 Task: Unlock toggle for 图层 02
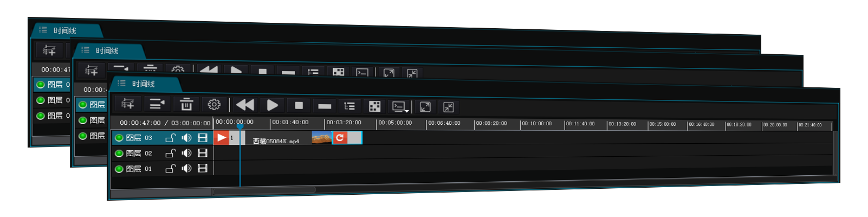[170, 154]
